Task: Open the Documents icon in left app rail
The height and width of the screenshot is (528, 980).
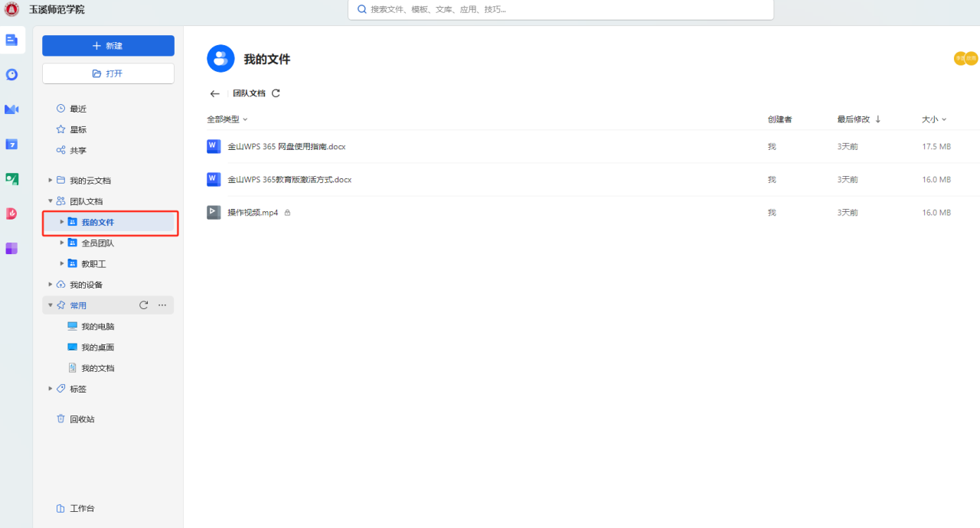Action: click(x=11, y=40)
